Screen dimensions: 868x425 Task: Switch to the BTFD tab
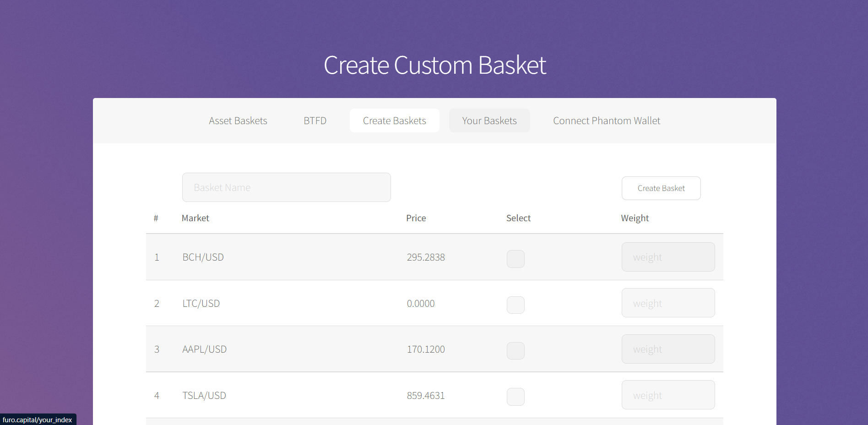pyautogui.click(x=315, y=120)
